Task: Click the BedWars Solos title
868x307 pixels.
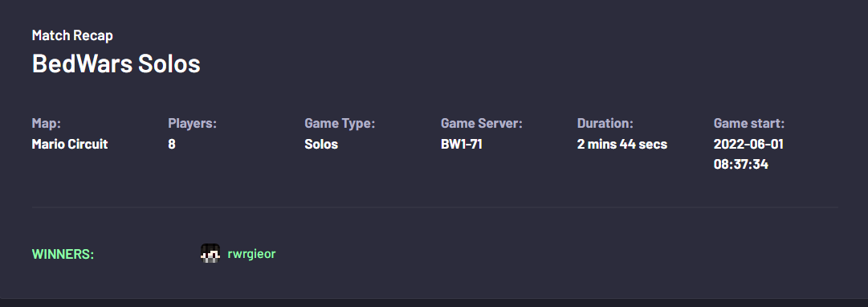Action: (x=116, y=63)
